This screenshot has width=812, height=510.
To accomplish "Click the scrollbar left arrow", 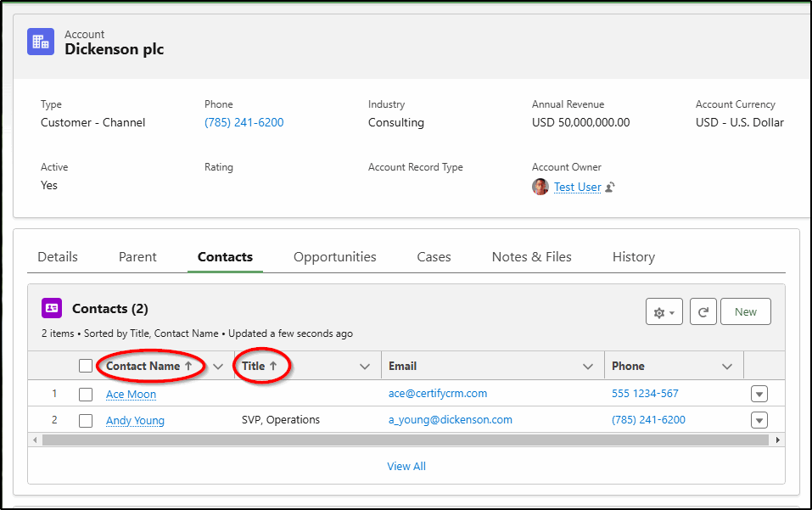I will point(35,440).
